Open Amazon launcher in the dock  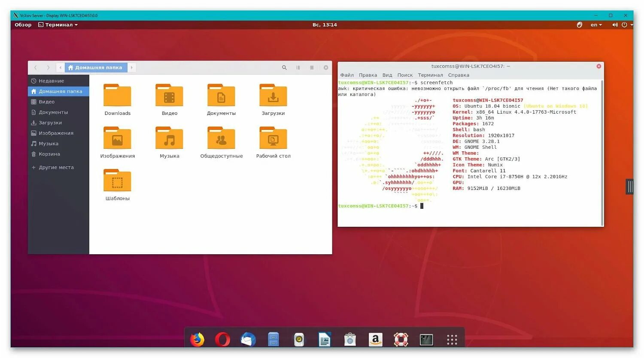(376, 340)
